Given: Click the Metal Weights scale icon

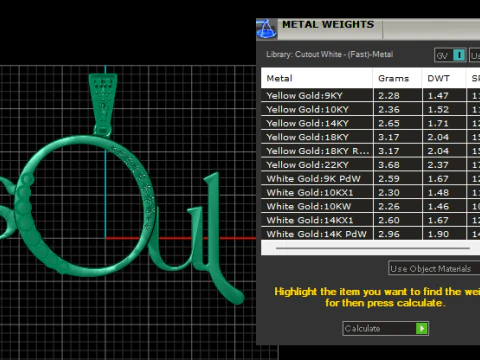Looking at the screenshot, I should coord(266,29).
